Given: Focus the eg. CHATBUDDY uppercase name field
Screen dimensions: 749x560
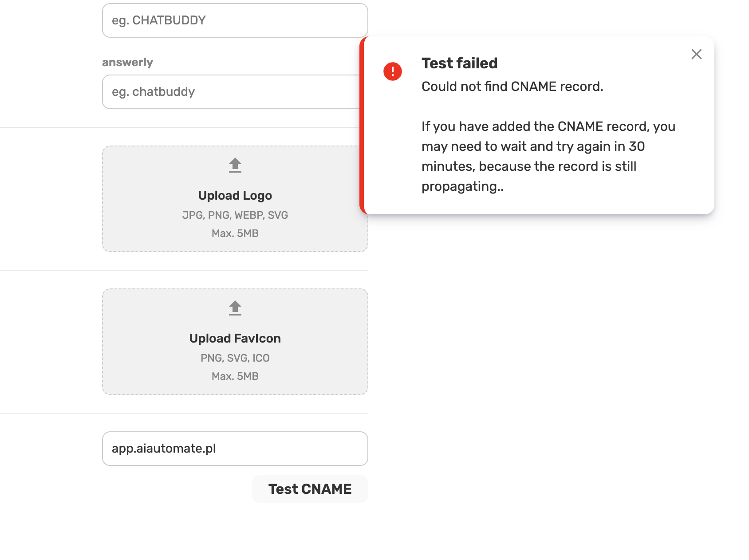Looking at the screenshot, I should coord(235,20).
